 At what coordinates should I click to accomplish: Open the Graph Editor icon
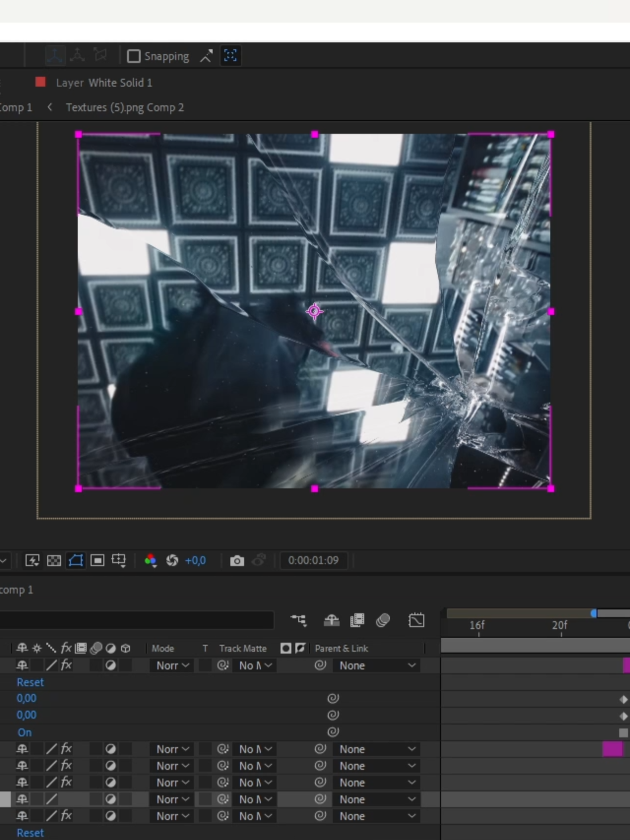click(x=416, y=620)
